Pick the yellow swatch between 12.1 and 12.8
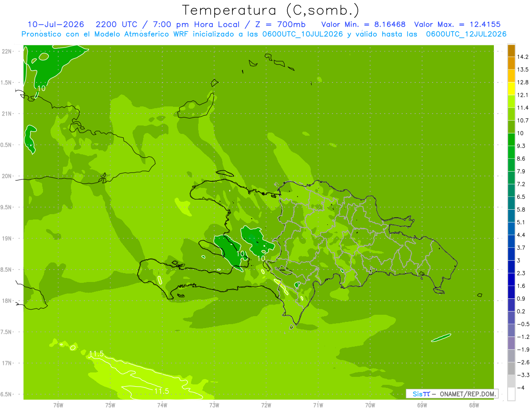Image resolution: width=532 pixels, height=411 pixels. coord(511,89)
